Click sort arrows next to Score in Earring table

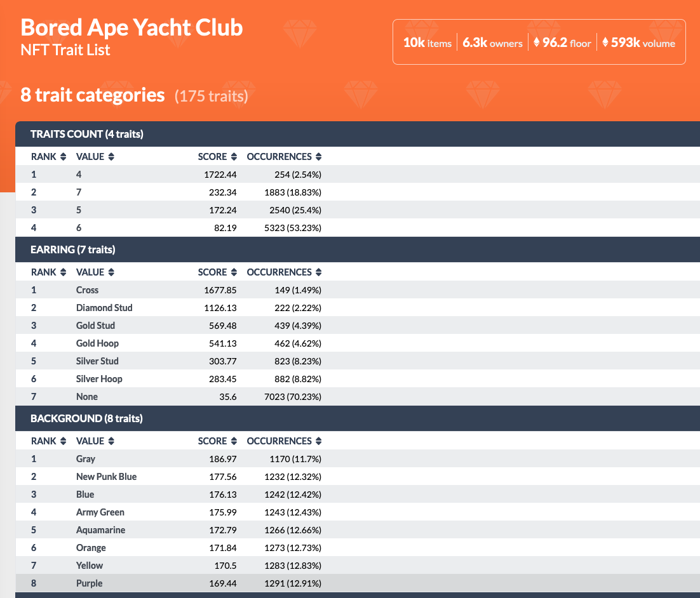pyautogui.click(x=234, y=272)
